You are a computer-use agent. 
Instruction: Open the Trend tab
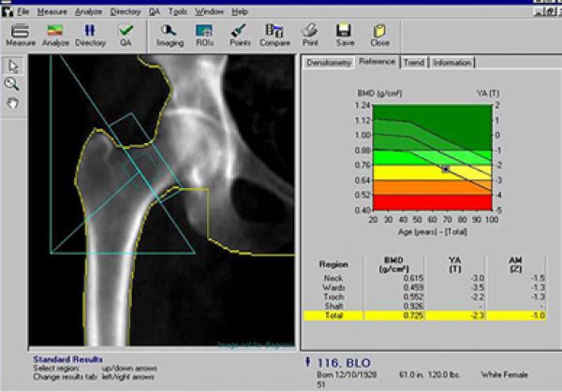[x=412, y=63]
